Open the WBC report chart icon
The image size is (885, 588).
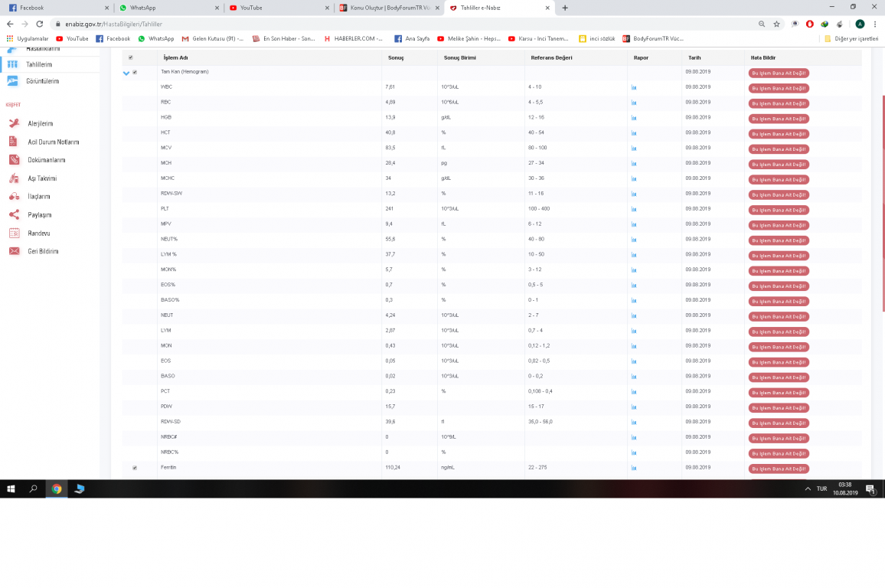click(634, 87)
